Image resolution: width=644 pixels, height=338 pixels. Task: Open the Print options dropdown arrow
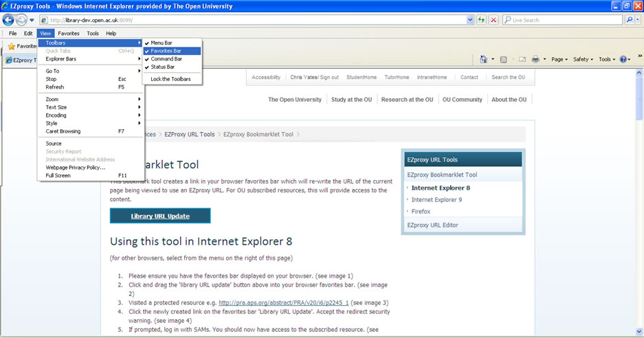pos(544,59)
